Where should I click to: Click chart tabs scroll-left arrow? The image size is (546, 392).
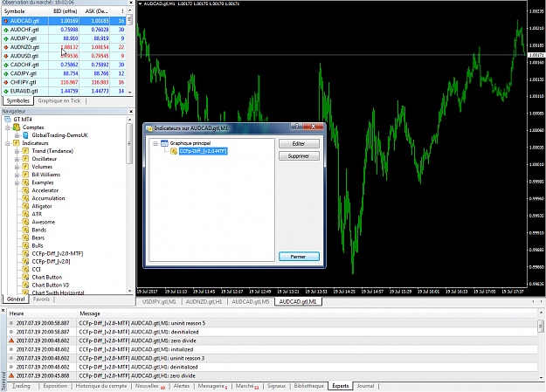tap(533, 301)
